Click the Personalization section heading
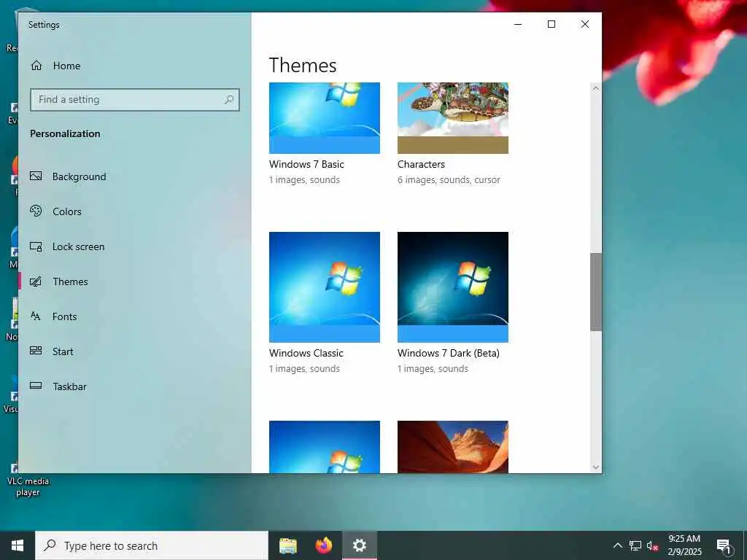747x560 pixels. (x=65, y=134)
